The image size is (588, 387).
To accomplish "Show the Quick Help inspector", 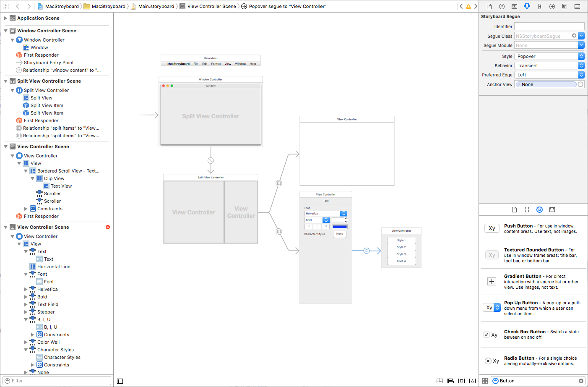I will point(502,6).
